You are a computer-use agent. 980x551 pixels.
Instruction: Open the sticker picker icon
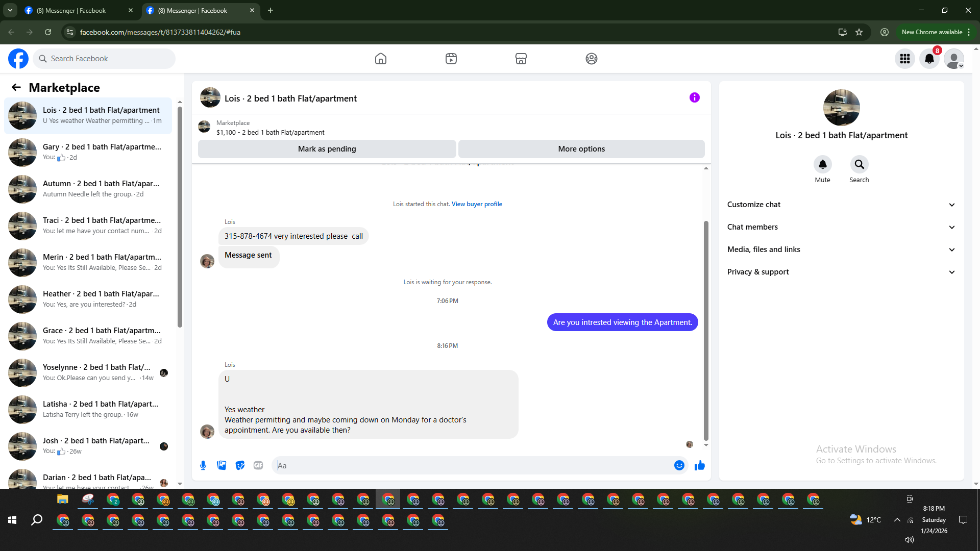pyautogui.click(x=240, y=465)
